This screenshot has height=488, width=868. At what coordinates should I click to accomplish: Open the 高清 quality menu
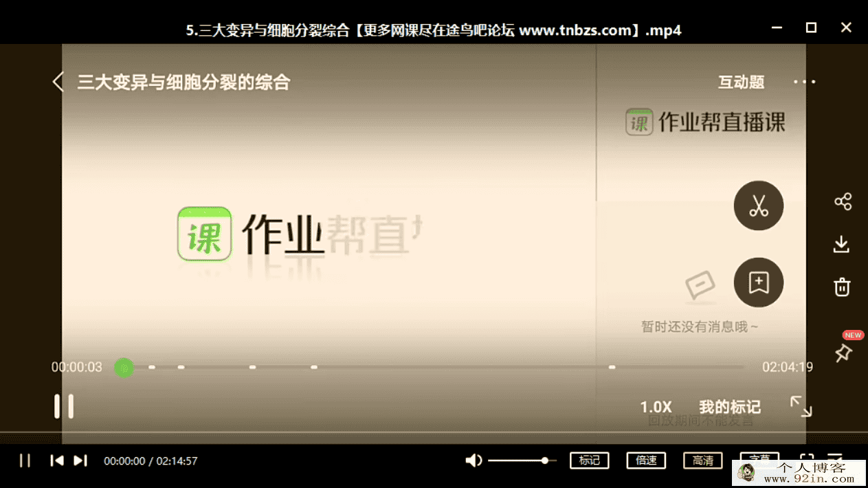[702, 461]
